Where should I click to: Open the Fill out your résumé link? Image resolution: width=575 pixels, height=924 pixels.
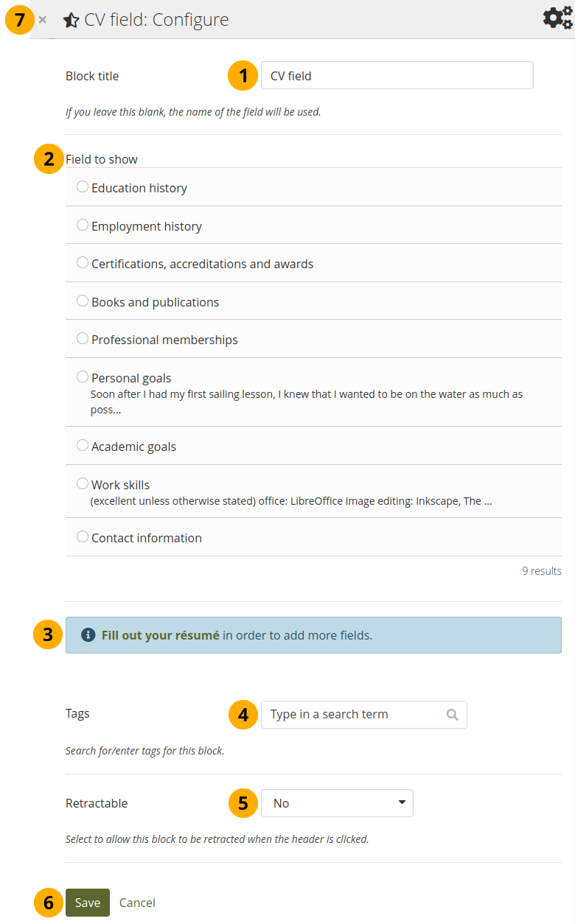coord(160,635)
